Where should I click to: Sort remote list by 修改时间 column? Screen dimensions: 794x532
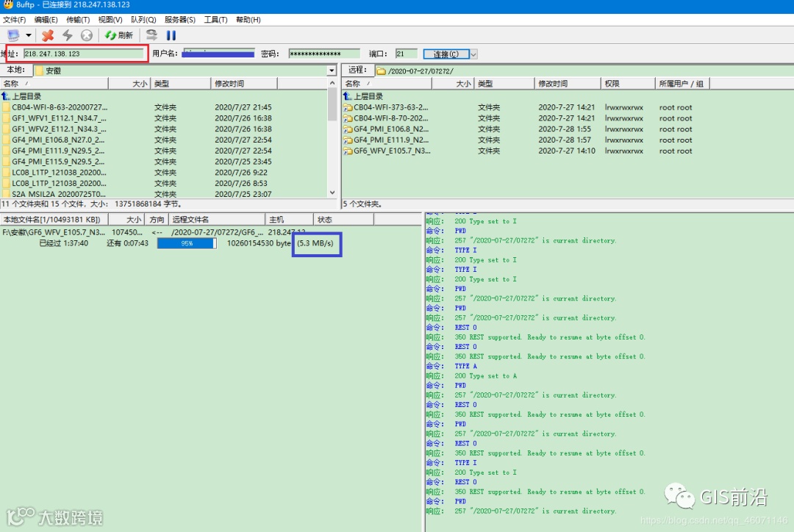click(x=568, y=84)
